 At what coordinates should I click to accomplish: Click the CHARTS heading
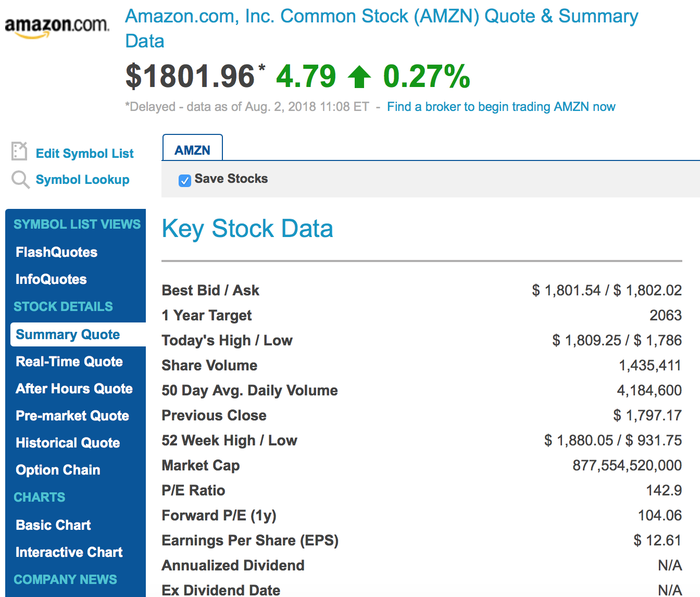40,497
